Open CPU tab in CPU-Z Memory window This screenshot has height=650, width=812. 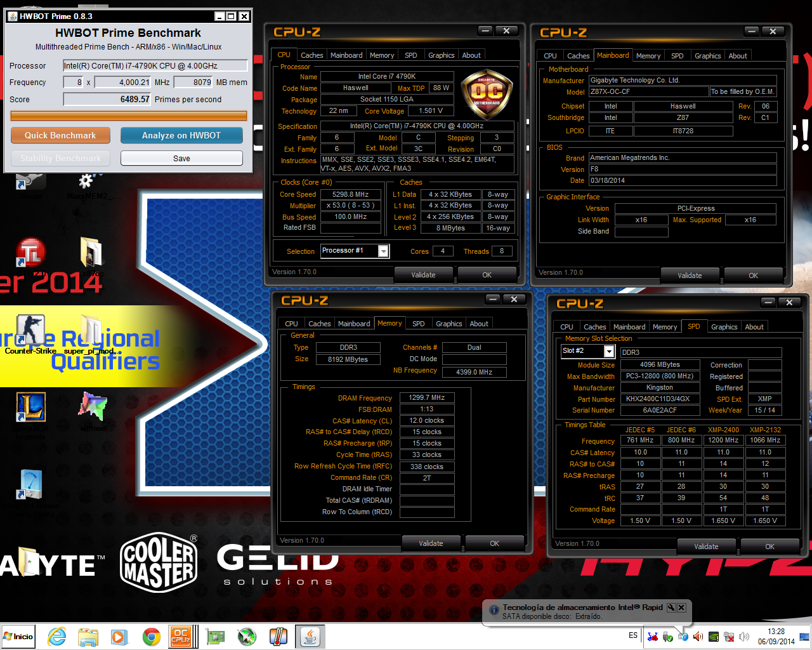pyautogui.click(x=292, y=324)
